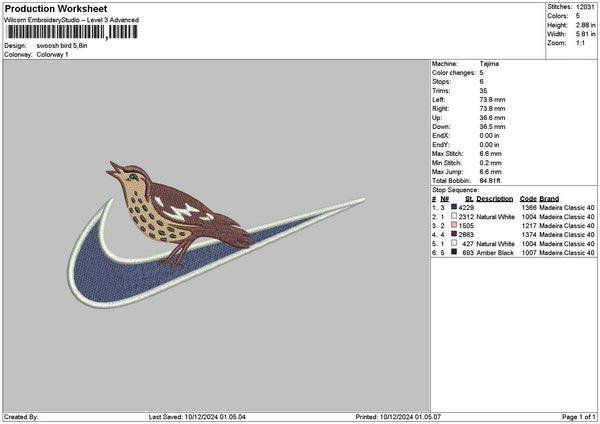The image size is (600, 424).
Task: Click the 'EndX:' label
Action: [x=441, y=136]
